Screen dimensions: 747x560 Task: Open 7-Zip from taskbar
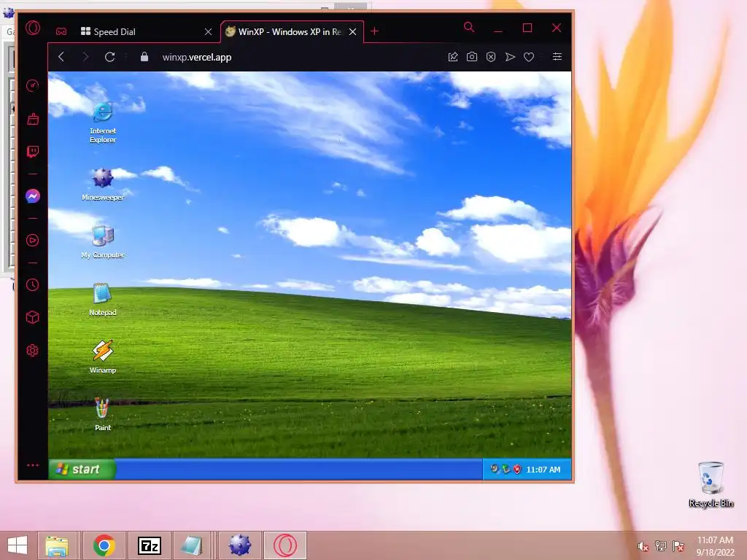click(149, 545)
